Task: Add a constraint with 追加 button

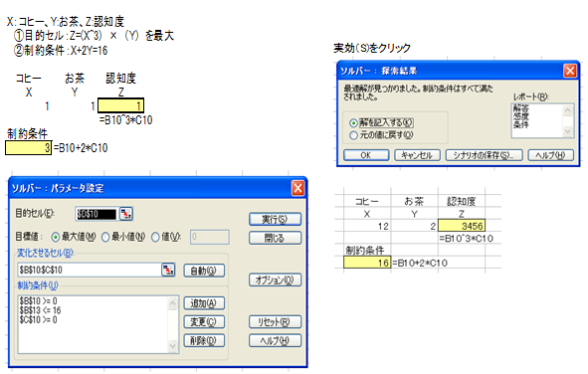Action: click(x=204, y=303)
